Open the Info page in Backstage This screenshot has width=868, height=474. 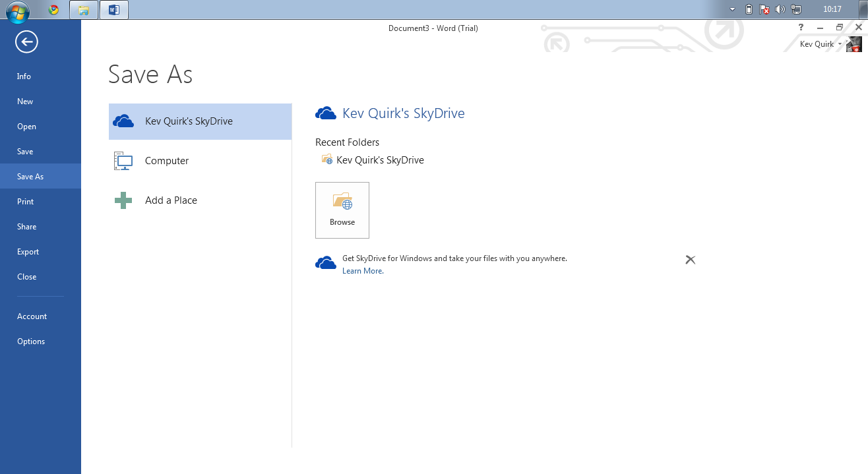tap(24, 76)
